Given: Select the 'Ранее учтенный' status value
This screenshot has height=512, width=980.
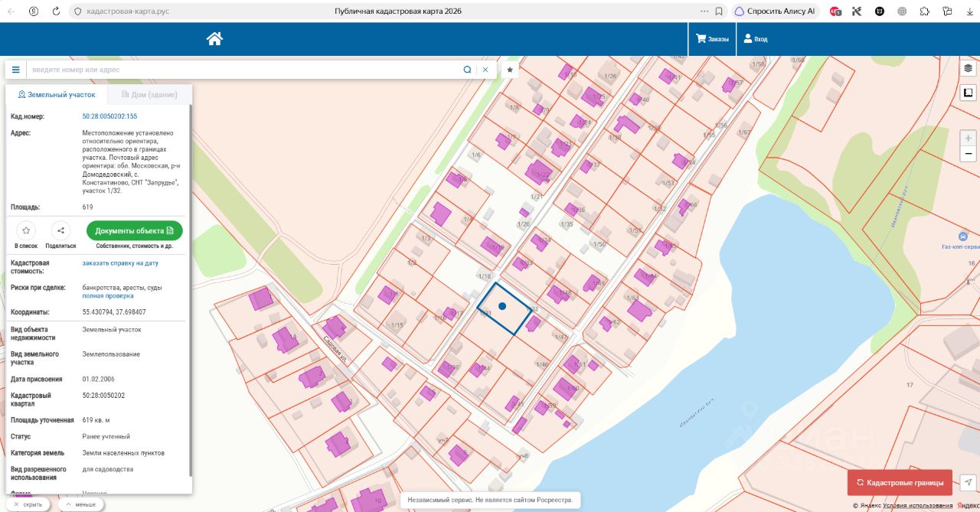Looking at the screenshot, I should click(106, 436).
